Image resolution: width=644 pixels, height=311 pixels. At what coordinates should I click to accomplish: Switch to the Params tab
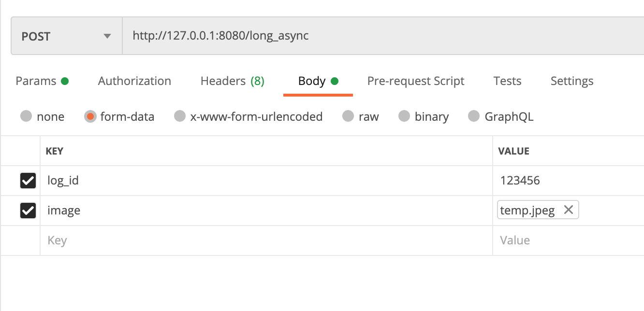pos(36,81)
